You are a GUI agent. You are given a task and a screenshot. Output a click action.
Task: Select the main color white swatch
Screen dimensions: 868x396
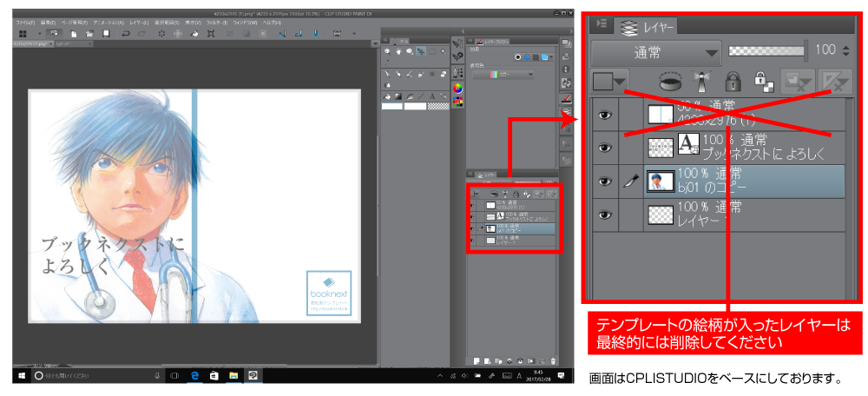pos(392,106)
